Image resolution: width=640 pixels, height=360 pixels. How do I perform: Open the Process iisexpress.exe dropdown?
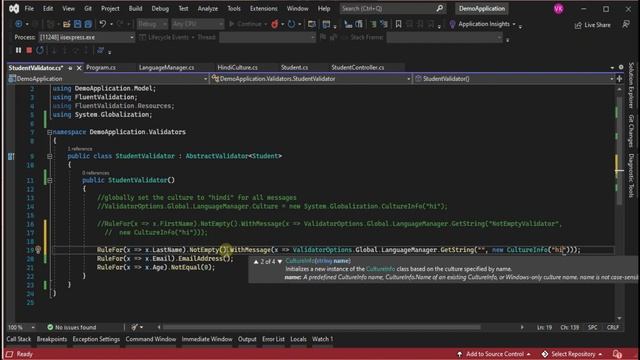87,37
